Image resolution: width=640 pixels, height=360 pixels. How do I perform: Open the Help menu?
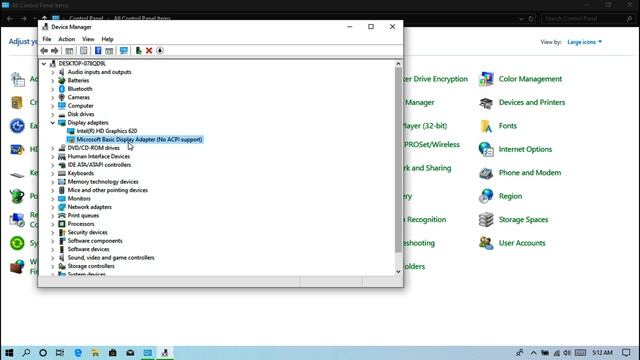[107, 39]
